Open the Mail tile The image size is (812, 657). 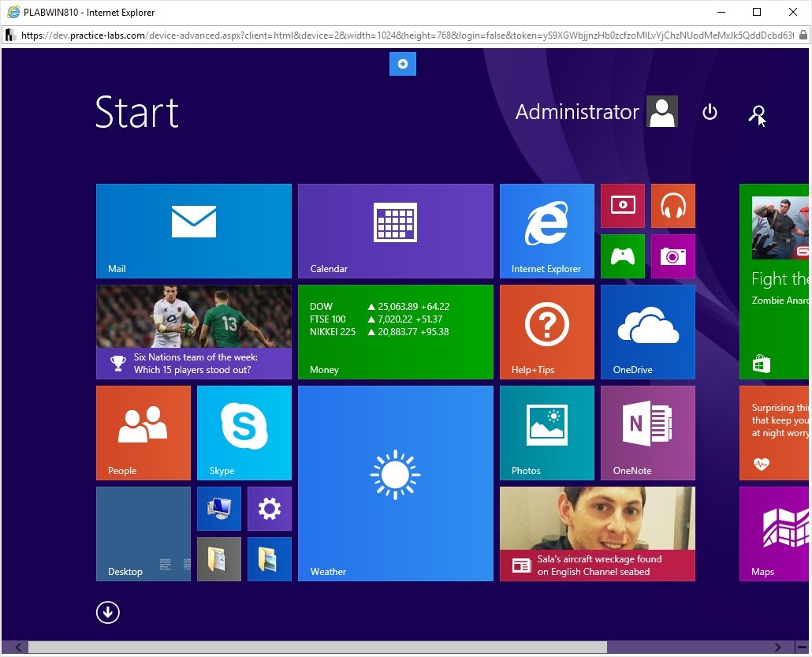[194, 231]
